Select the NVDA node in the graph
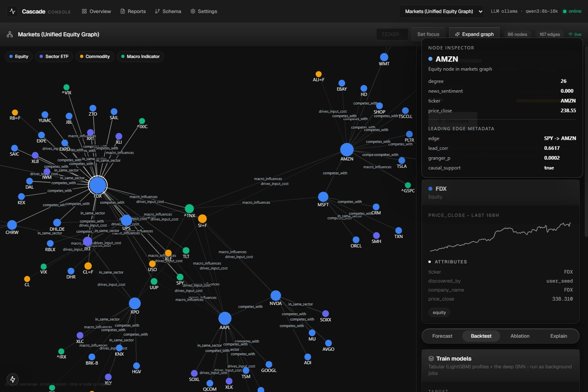The height and width of the screenshot is (392, 588). point(276,295)
